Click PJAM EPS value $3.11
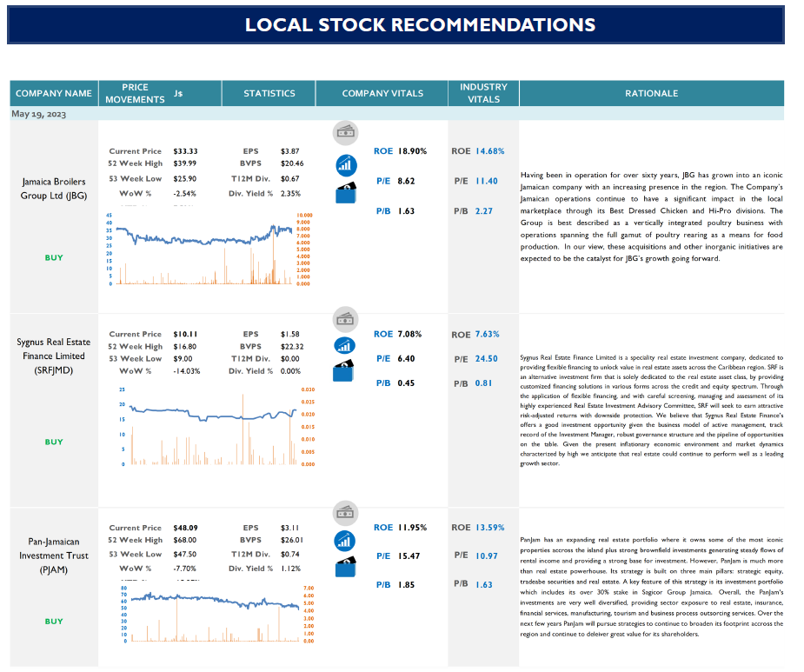This screenshot has height=672, width=804. 289,528
